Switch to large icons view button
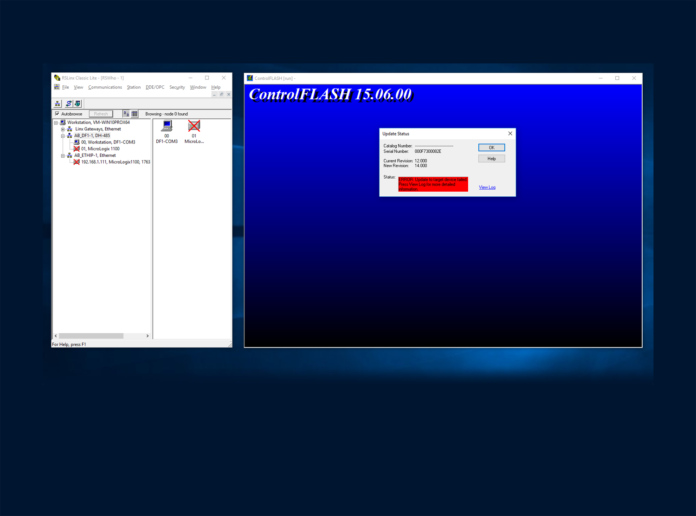696x516 pixels. tap(126, 114)
